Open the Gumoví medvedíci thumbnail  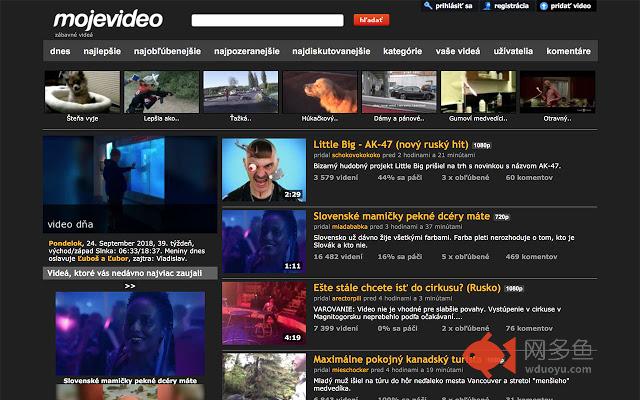tap(478, 92)
